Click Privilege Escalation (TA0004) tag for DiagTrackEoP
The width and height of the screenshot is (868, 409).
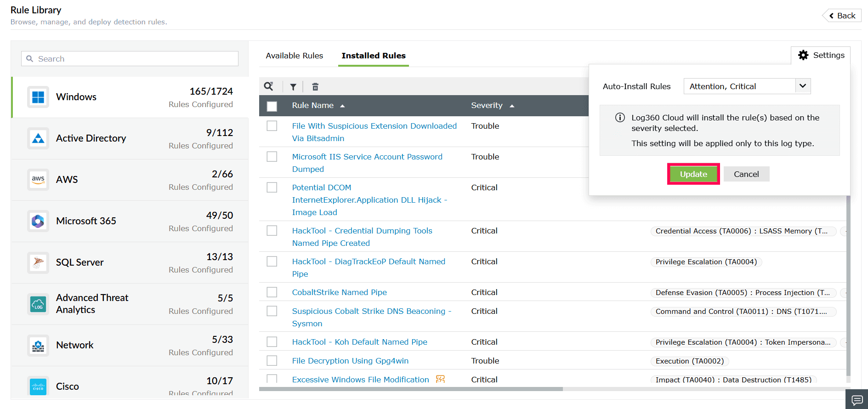[706, 262]
